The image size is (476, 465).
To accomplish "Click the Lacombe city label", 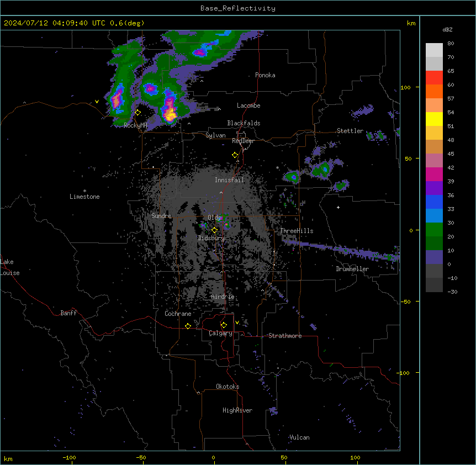I will click(x=248, y=105).
